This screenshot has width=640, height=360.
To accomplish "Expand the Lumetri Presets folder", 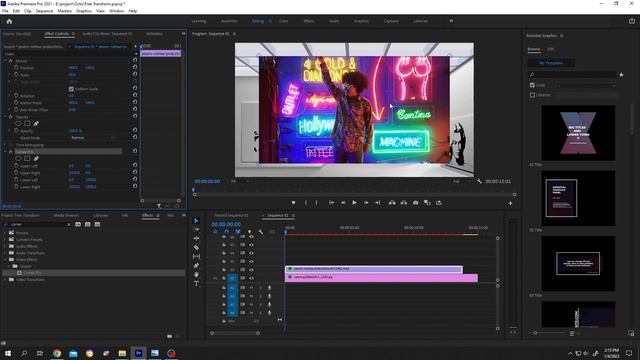I will [5, 239].
